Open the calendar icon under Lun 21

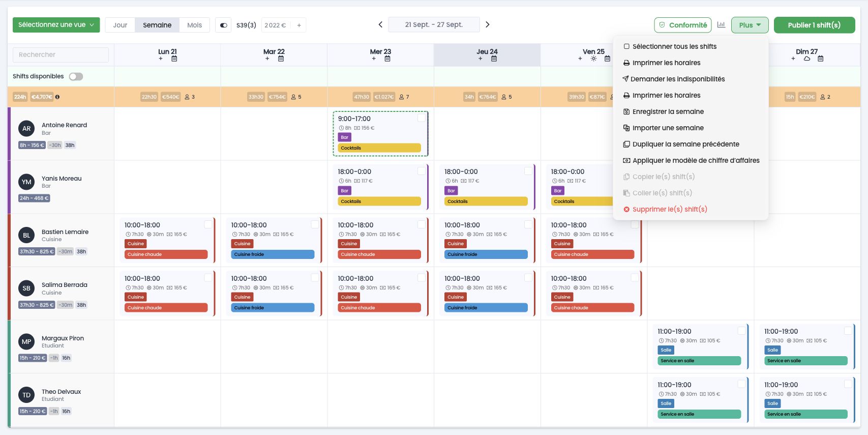click(x=174, y=59)
